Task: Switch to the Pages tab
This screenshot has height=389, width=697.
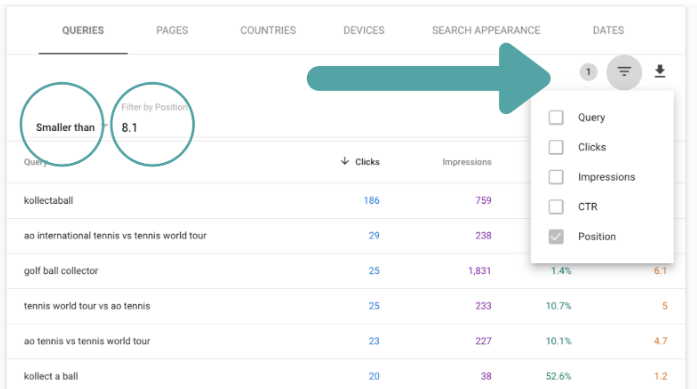Action: [172, 30]
